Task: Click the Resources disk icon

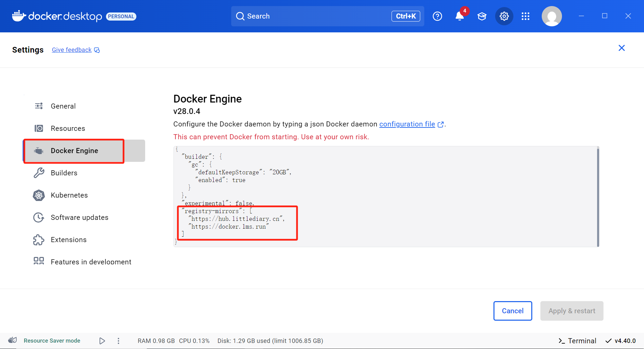Action: pos(39,128)
